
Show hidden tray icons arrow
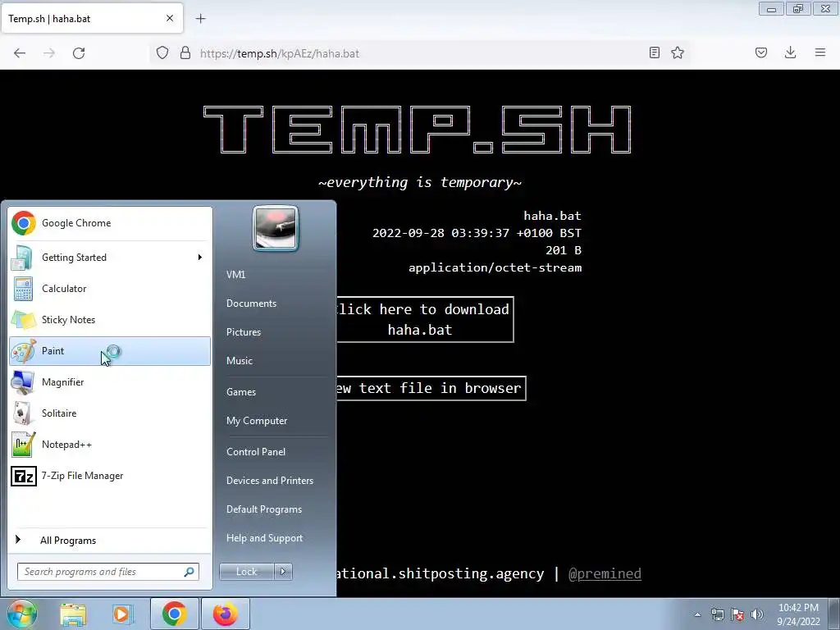coord(697,614)
